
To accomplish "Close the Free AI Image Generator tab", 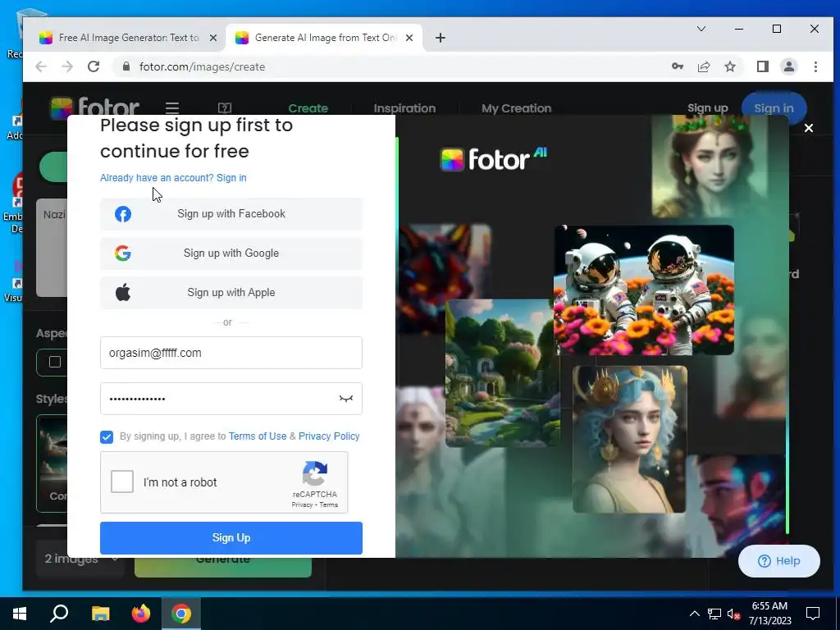I will click(213, 38).
